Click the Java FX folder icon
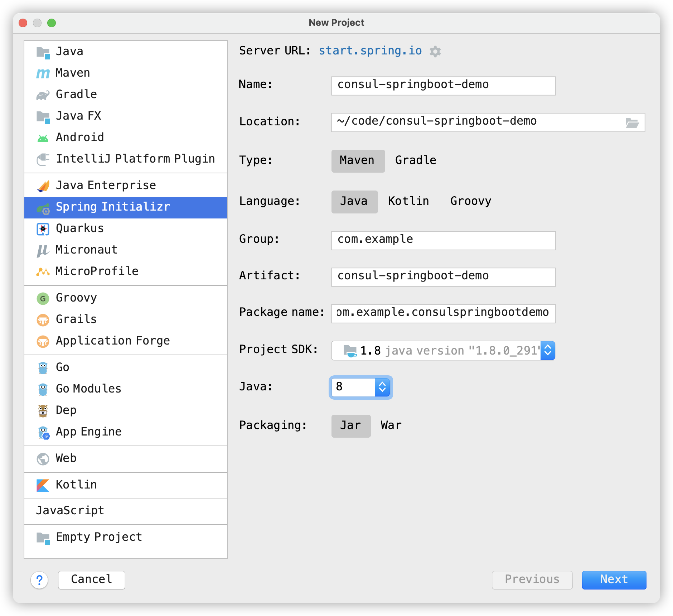 coord(43,117)
